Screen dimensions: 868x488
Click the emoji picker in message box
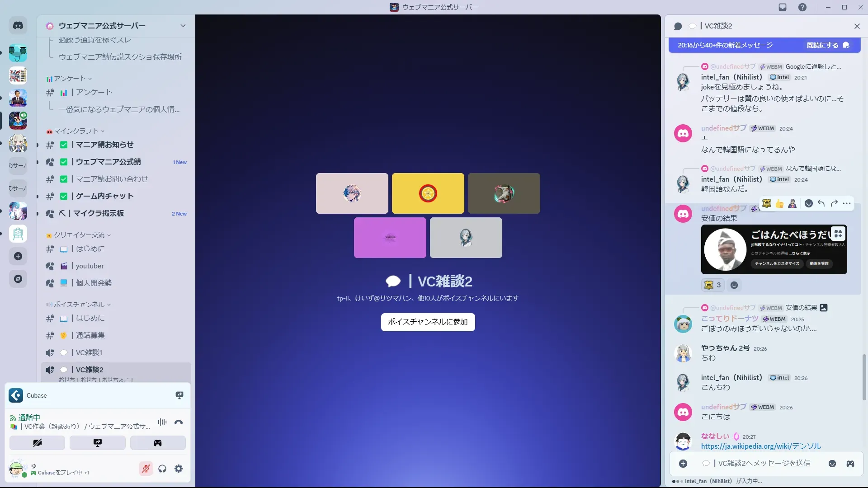pos(832,464)
